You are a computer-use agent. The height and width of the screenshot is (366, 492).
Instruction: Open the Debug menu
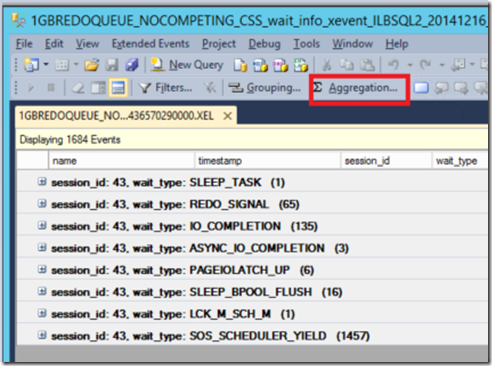coord(265,44)
